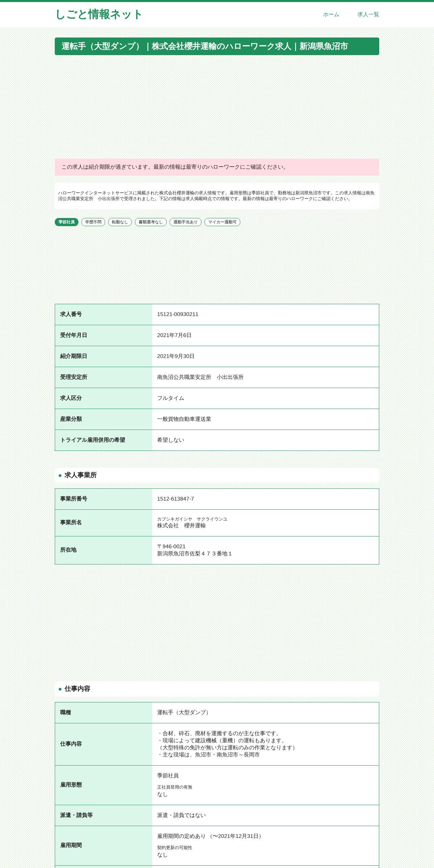Click the 産業分類 row label
Image resolution: width=434 pixels, height=868 pixels.
[71, 419]
